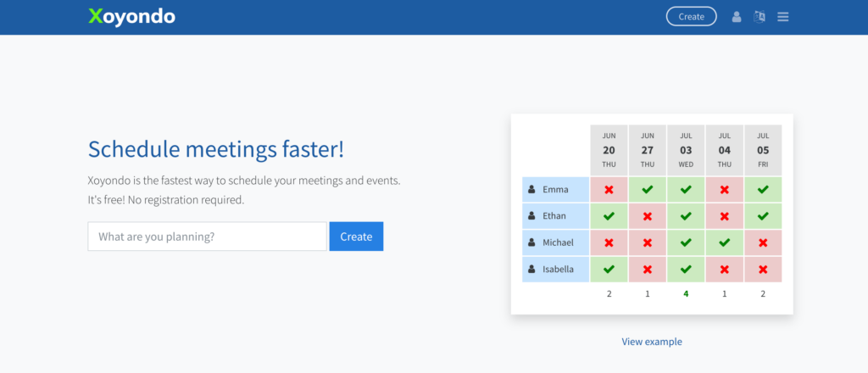Open the user account icon

(x=737, y=17)
